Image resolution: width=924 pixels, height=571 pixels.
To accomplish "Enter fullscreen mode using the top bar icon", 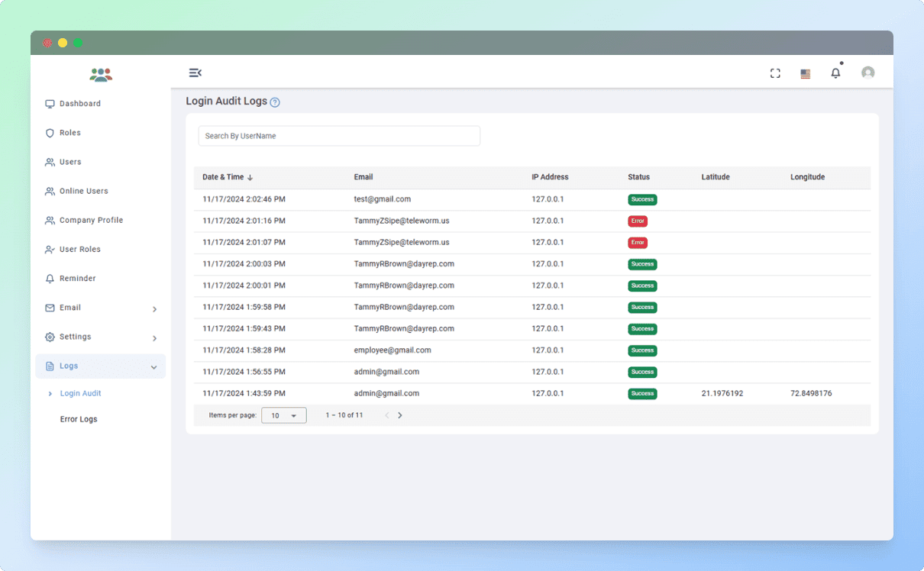I will [775, 73].
